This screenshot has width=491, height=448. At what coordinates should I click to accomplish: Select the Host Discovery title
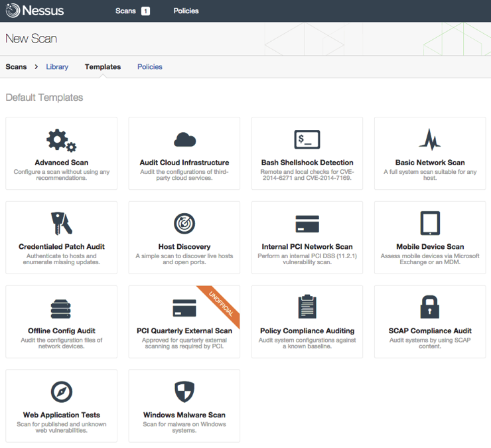184,246
